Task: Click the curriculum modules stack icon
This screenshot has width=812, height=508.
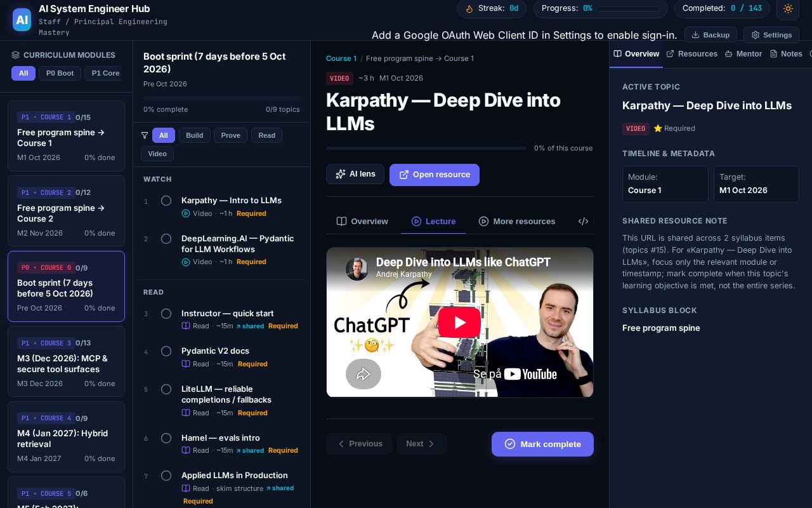Action: click(x=16, y=55)
